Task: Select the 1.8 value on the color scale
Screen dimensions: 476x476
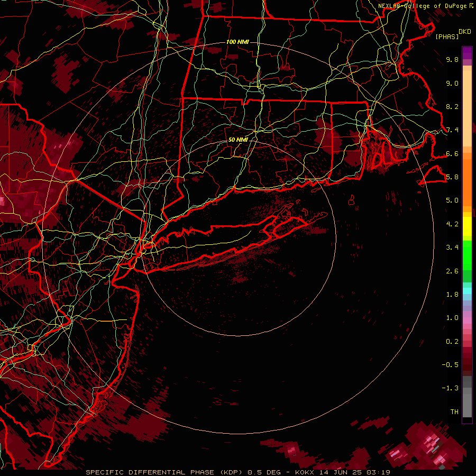Action: click(x=452, y=295)
